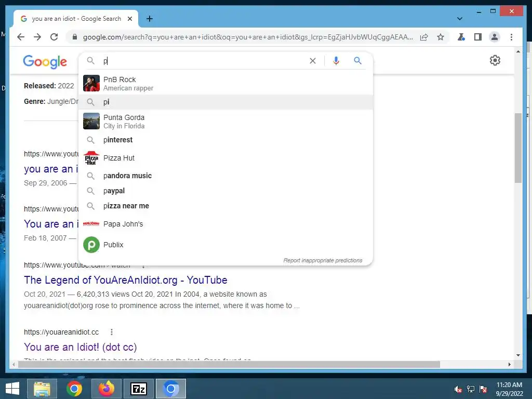
Task: Open the Sep 29, 2006 YouTube result title
Action: [x=51, y=169]
